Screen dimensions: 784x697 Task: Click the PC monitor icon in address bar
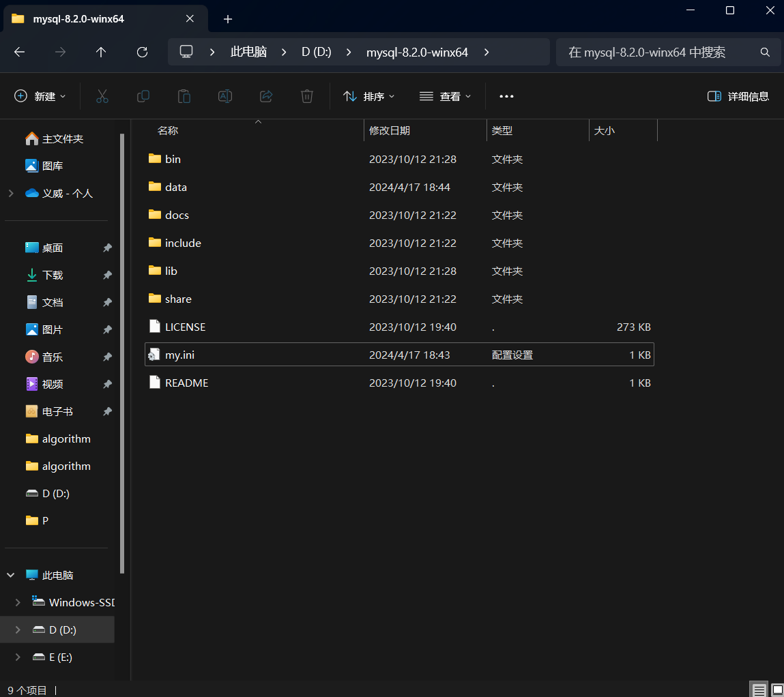[186, 51]
